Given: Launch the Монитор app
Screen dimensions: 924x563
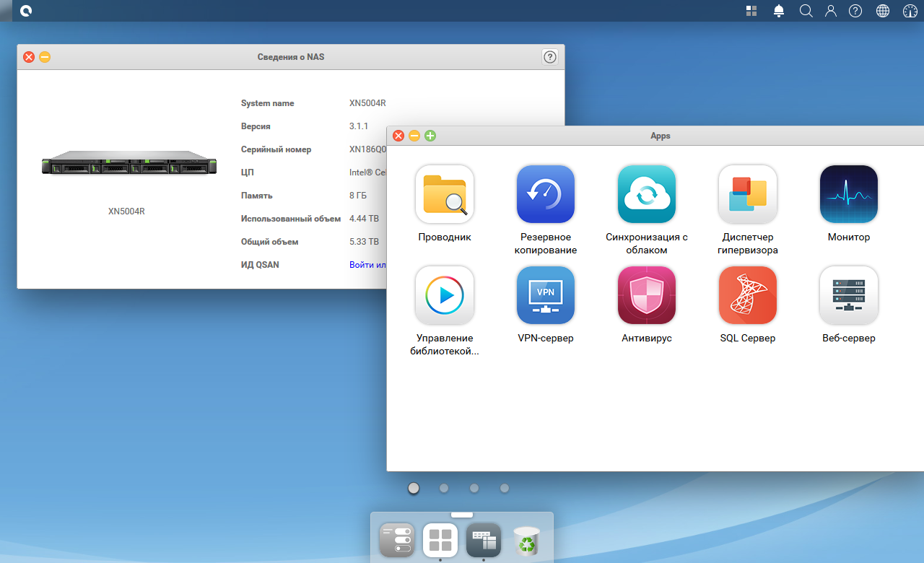Looking at the screenshot, I should (x=849, y=194).
